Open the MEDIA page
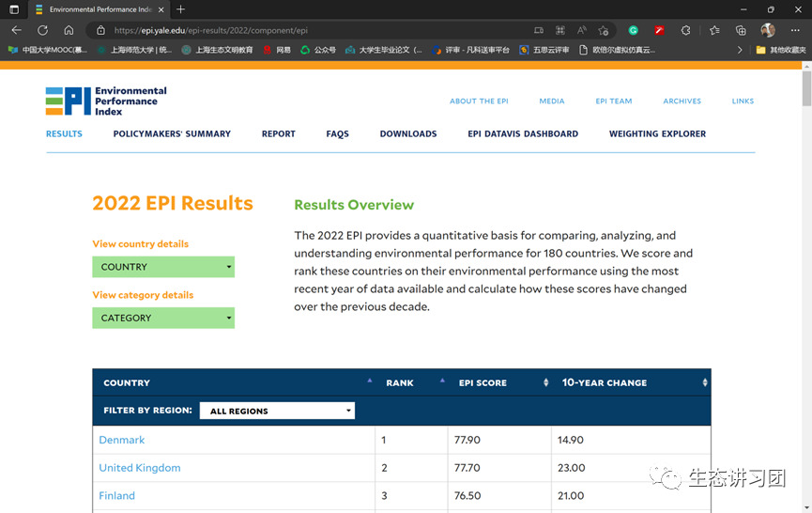The width and height of the screenshot is (812, 513). pos(552,101)
